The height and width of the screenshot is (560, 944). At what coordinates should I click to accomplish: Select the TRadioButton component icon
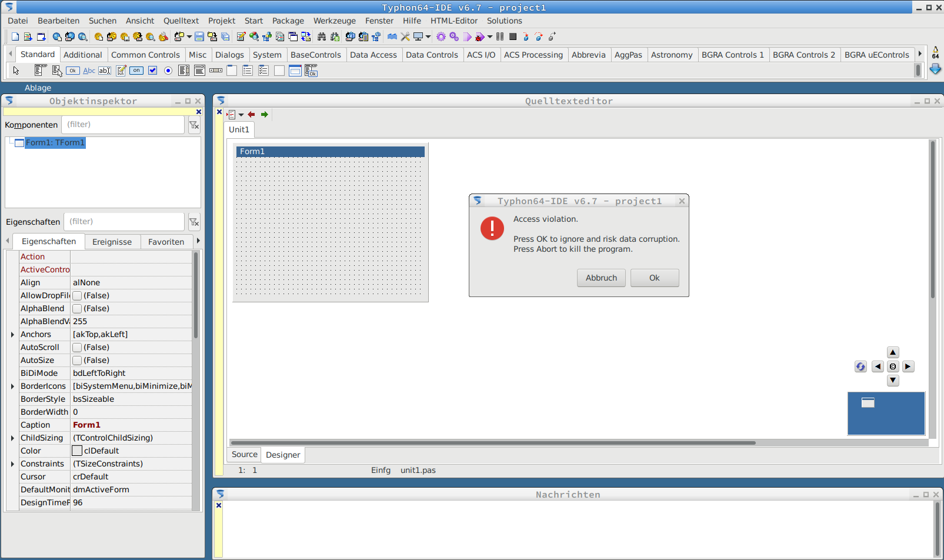point(168,71)
